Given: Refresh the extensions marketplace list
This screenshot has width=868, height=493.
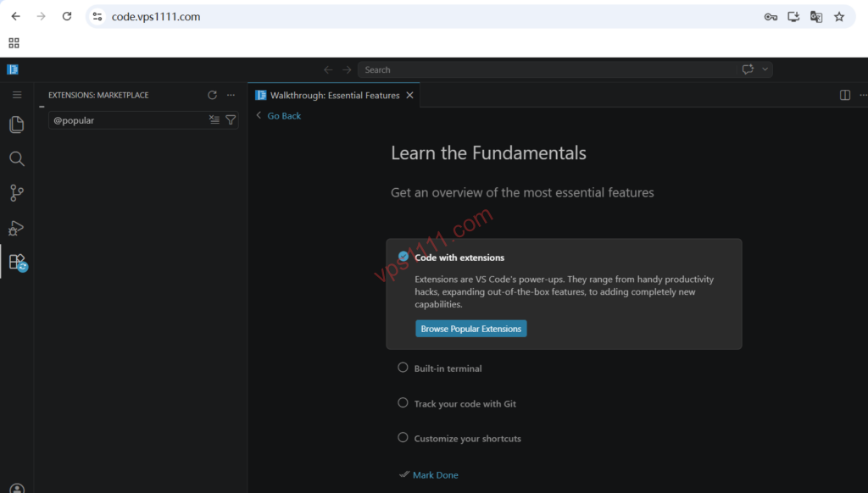Looking at the screenshot, I should coord(212,95).
